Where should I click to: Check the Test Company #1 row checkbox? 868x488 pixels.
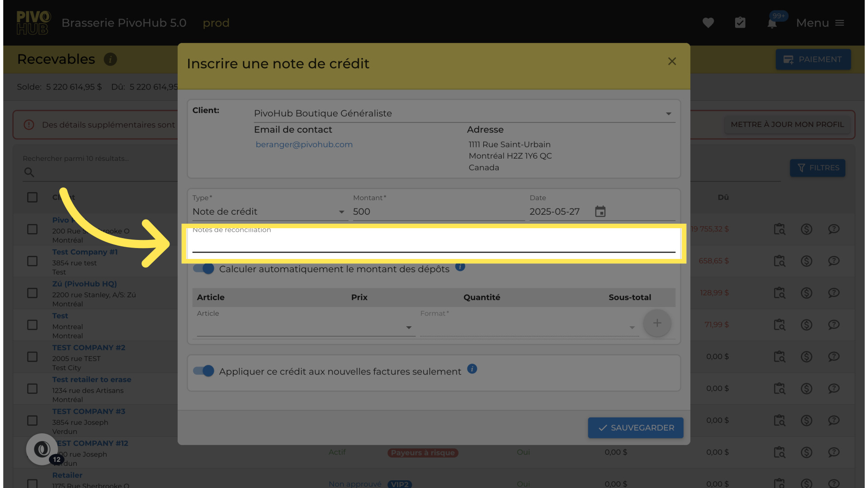32,261
